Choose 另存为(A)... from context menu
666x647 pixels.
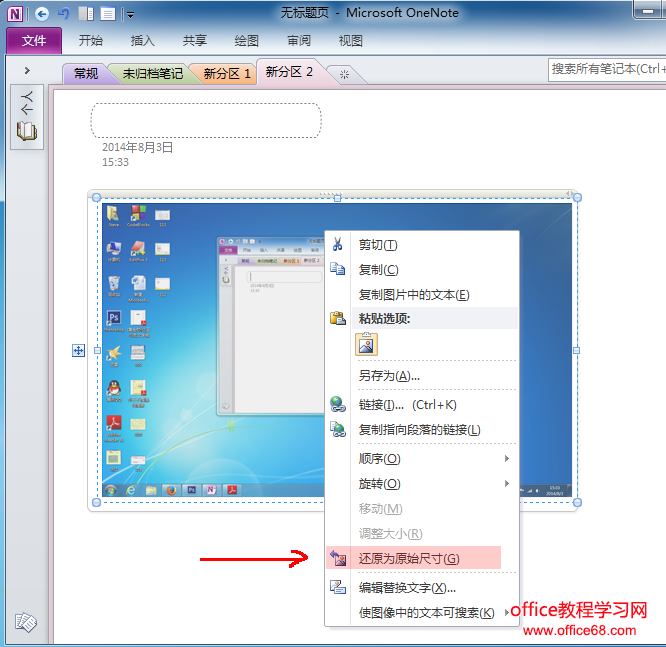click(x=422, y=376)
